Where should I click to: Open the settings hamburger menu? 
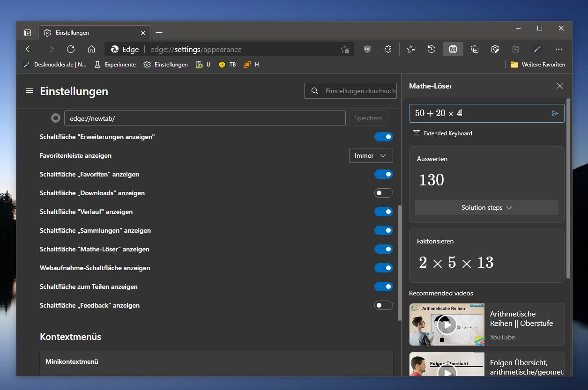click(x=30, y=91)
